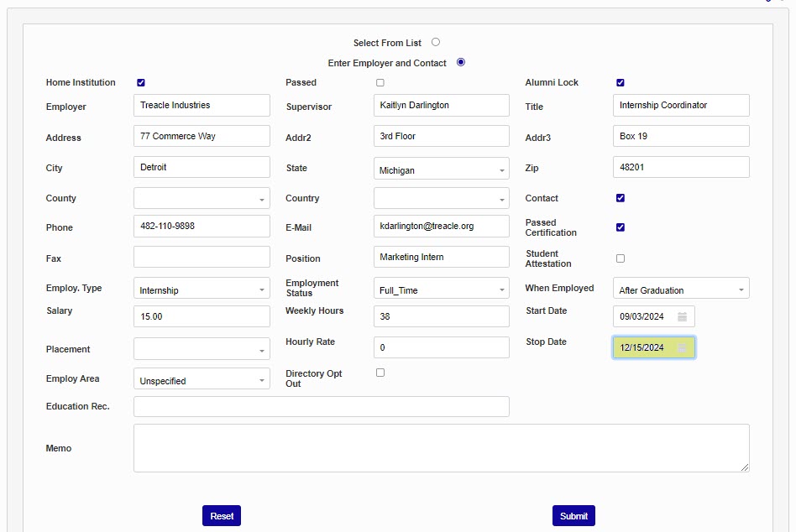Choose 'Enter Employer and Contact' radio button
Screen dimensions: 796x532
pos(461,62)
